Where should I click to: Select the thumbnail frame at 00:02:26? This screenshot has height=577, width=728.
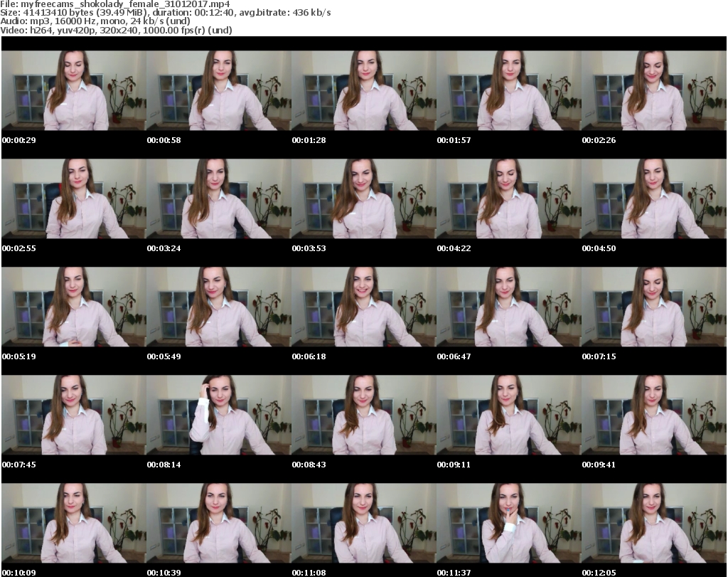[x=654, y=90]
